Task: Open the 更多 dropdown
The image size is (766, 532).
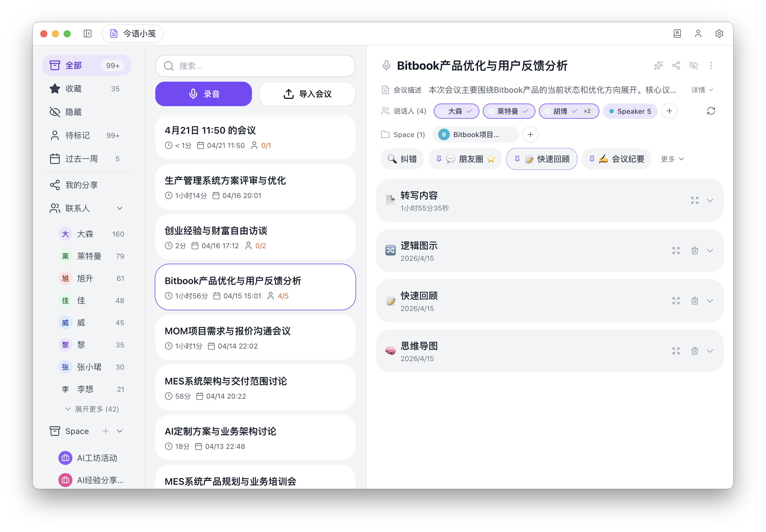Action: pyautogui.click(x=672, y=159)
